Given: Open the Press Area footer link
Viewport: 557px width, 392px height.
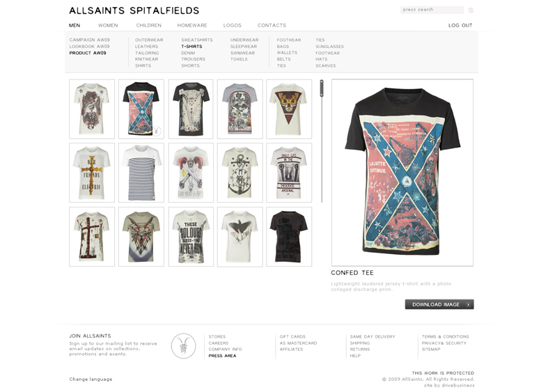Looking at the screenshot, I should pyautogui.click(x=222, y=355).
